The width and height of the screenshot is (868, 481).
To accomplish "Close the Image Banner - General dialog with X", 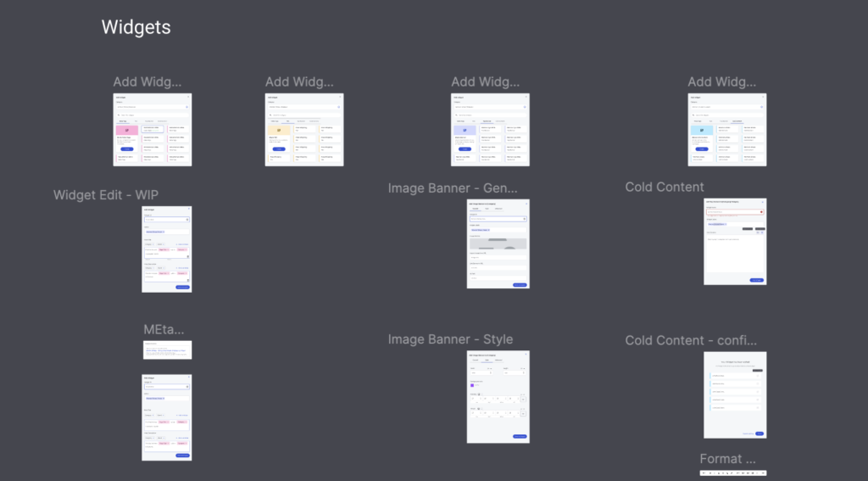I will pos(526,203).
